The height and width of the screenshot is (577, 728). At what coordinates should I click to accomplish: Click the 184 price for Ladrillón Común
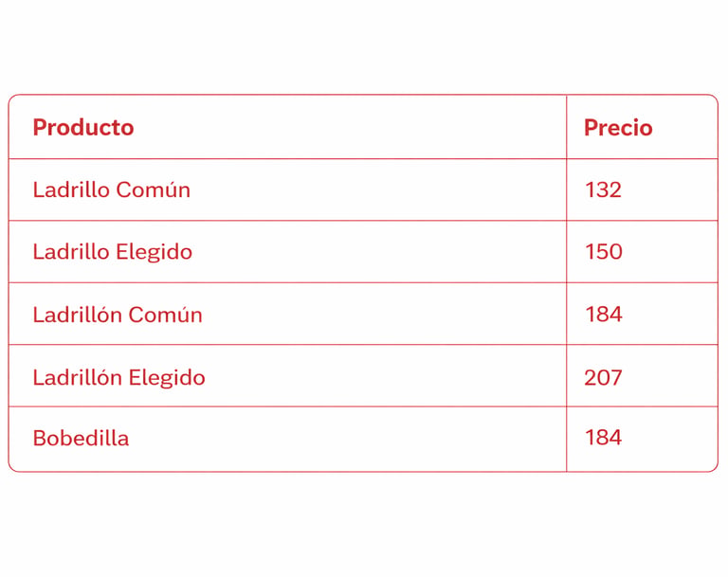point(642,314)
